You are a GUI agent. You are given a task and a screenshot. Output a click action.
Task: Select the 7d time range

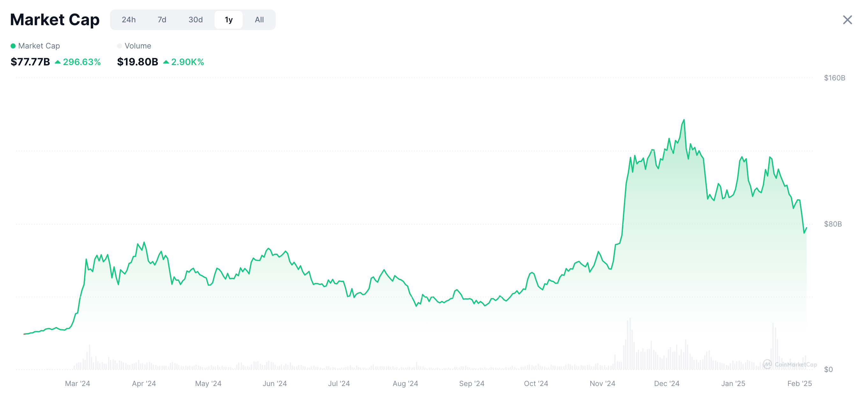pos(162,20)
